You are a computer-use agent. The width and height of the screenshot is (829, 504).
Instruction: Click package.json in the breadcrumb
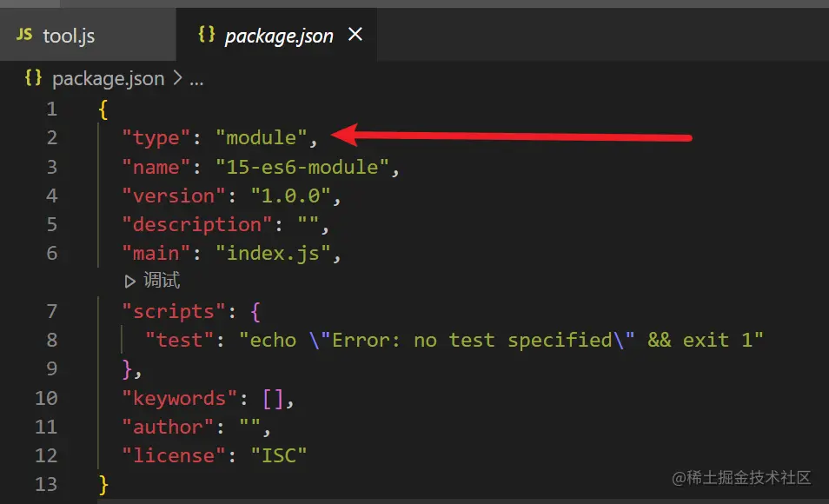[108, 78]
